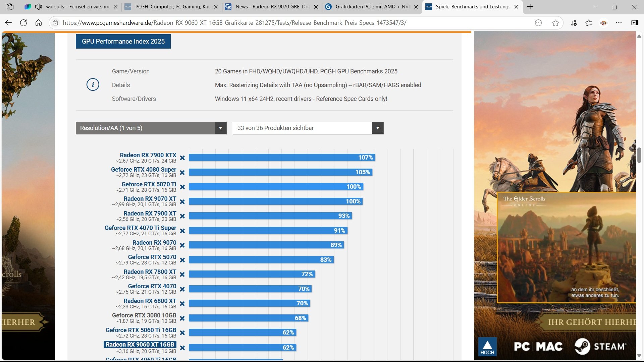Click the 107% bar of RX 7900 XTX
The height and width of the screenshot is (362, 644).
(282, 158)
